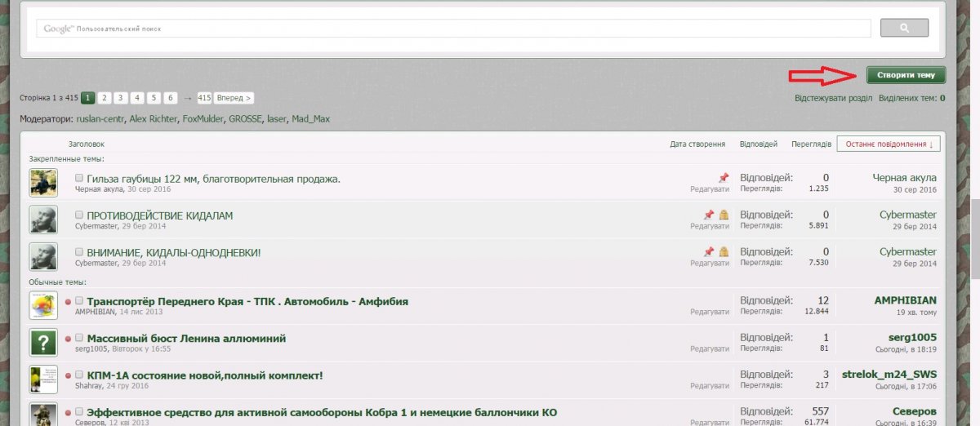Open last poster AMPHIBIAN link

[906, 301]
